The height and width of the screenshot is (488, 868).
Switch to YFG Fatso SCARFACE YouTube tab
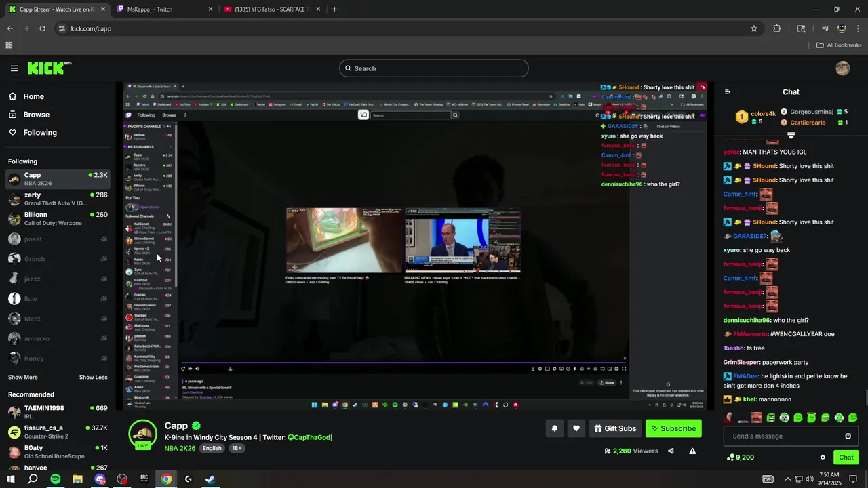coord(271,9)
